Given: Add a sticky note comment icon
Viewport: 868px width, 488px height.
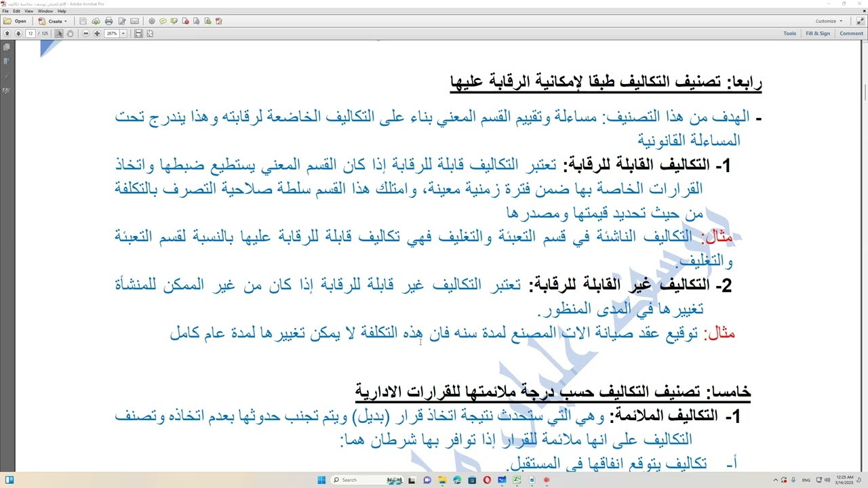Looking at the screenshot, I should pyautogui.click(x=163, y=21).
